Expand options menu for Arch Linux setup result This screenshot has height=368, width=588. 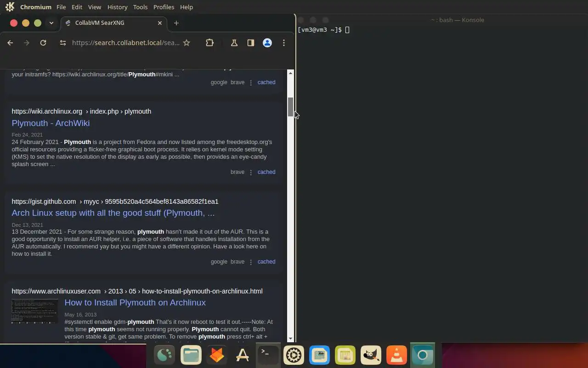[251, 262]
